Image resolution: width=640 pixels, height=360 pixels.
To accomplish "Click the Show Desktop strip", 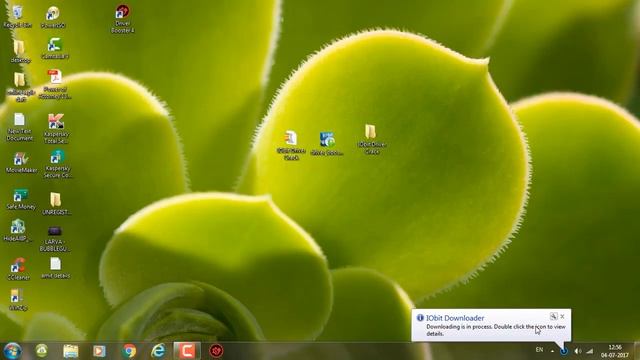I will [637, 351].
